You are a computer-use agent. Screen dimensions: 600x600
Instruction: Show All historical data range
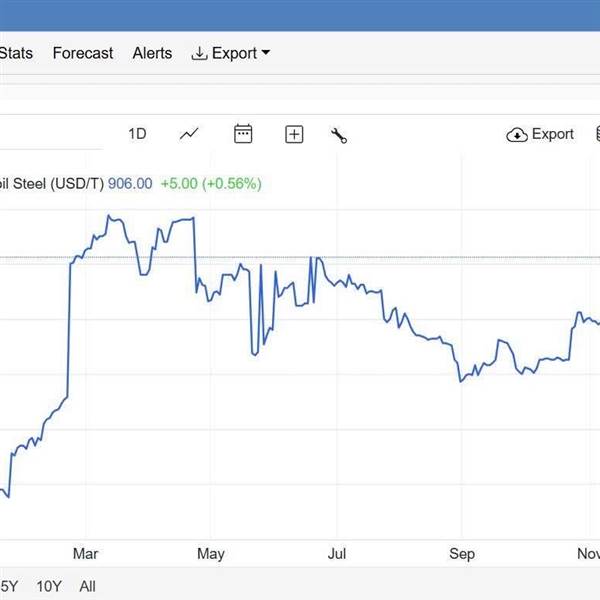pyautogui.click(x=88, y=586)
